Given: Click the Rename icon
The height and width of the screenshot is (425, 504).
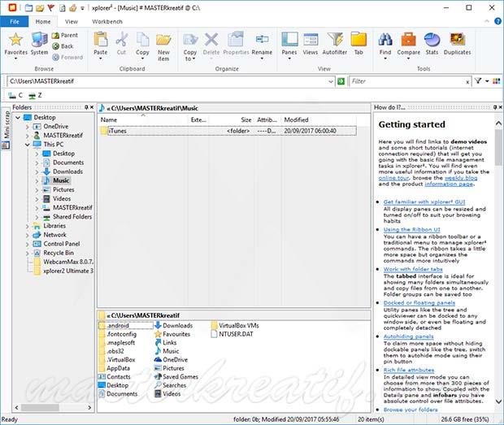Looking at the screenshot, I should point(262,40).
